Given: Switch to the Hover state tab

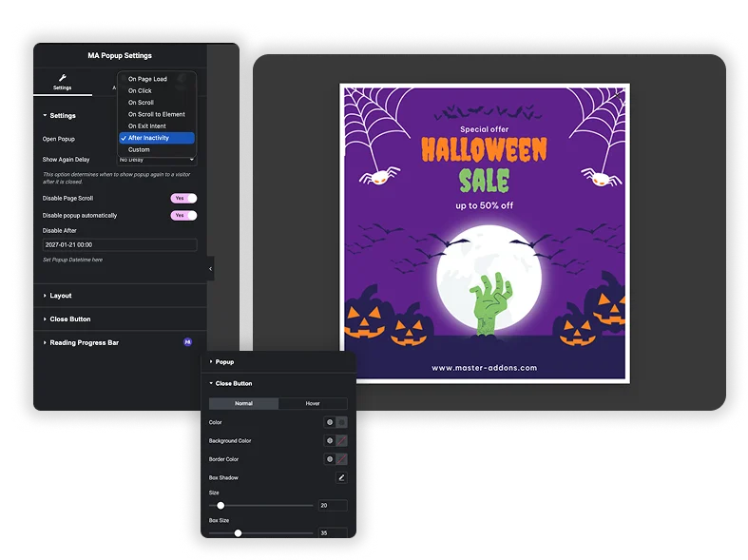Looking at the screenshot, I should pyautogui.click(x=313, y=403).
